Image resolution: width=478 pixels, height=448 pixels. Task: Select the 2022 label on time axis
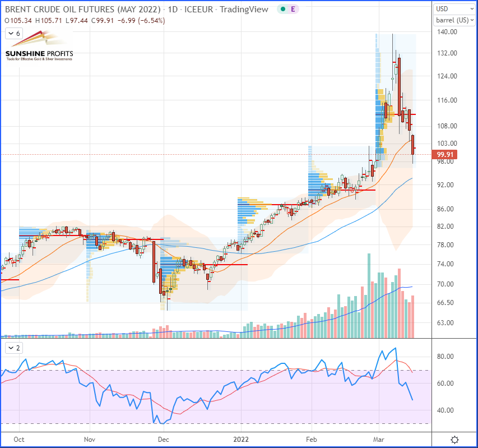pyautogui.click(x=241, y=439)
